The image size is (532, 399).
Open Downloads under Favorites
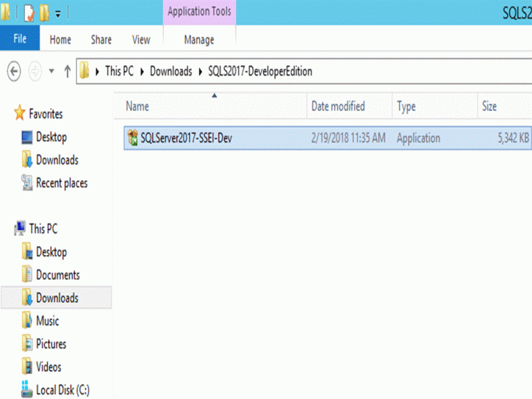57,160
